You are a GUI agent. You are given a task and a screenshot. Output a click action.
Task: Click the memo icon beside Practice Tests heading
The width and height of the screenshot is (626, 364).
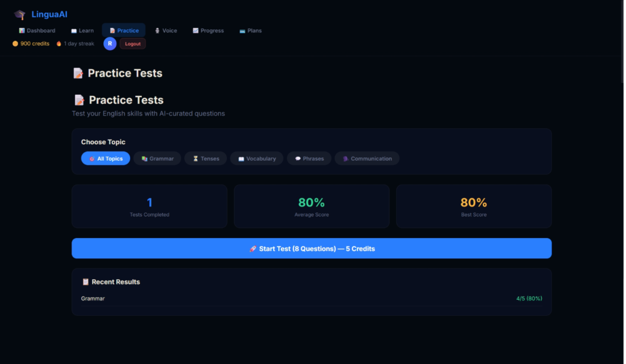pyautogui.click(x=78, y=73)
